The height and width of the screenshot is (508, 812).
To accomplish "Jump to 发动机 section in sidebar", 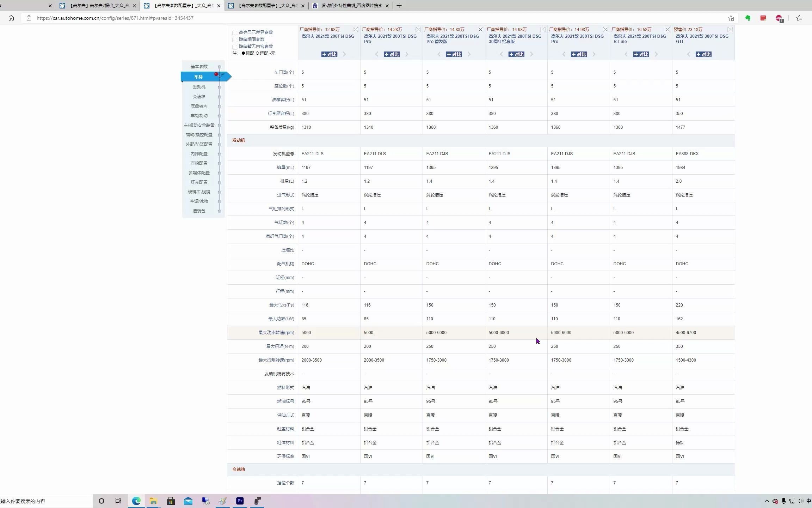I will point(199,87).
